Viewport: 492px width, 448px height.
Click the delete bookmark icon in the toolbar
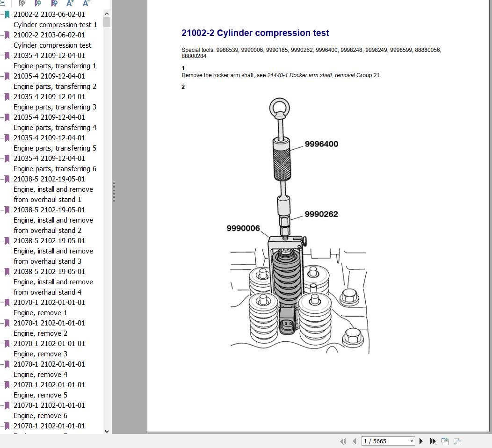22,3
